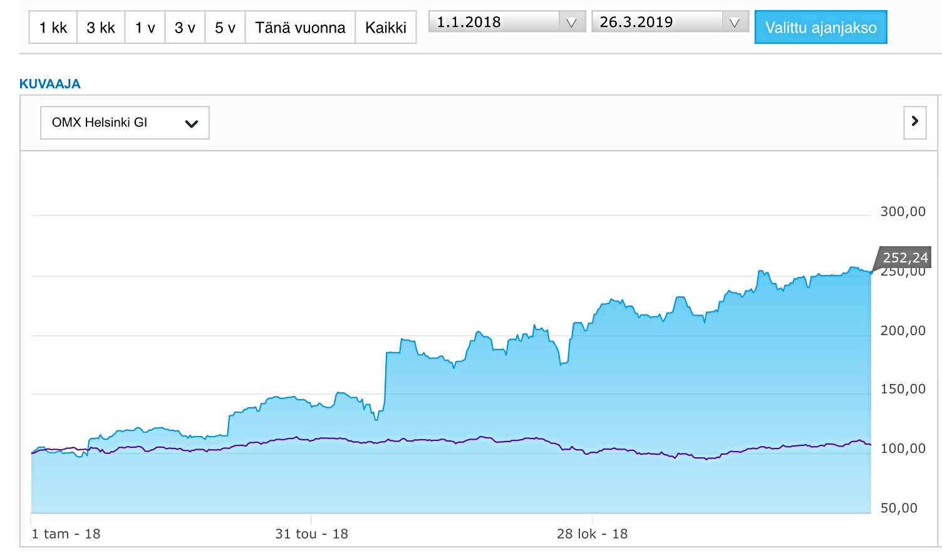This screenshot has height=560, width=942.
Task: Click the 1.1.2018 start date field
Action: click(x=494, y=23)
